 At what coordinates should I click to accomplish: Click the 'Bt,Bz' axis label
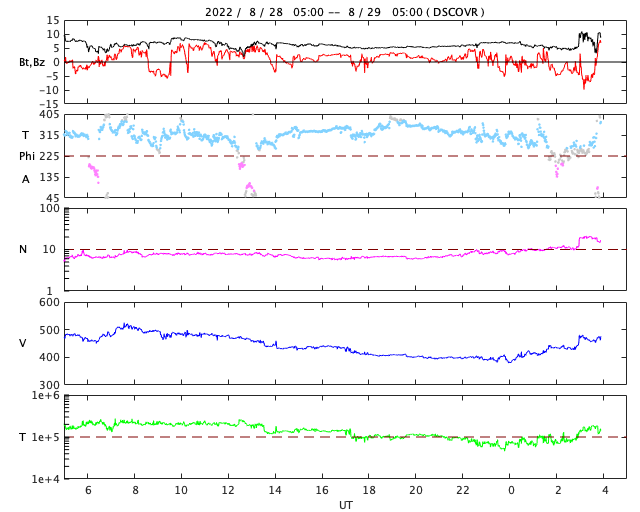pos(32,62)
